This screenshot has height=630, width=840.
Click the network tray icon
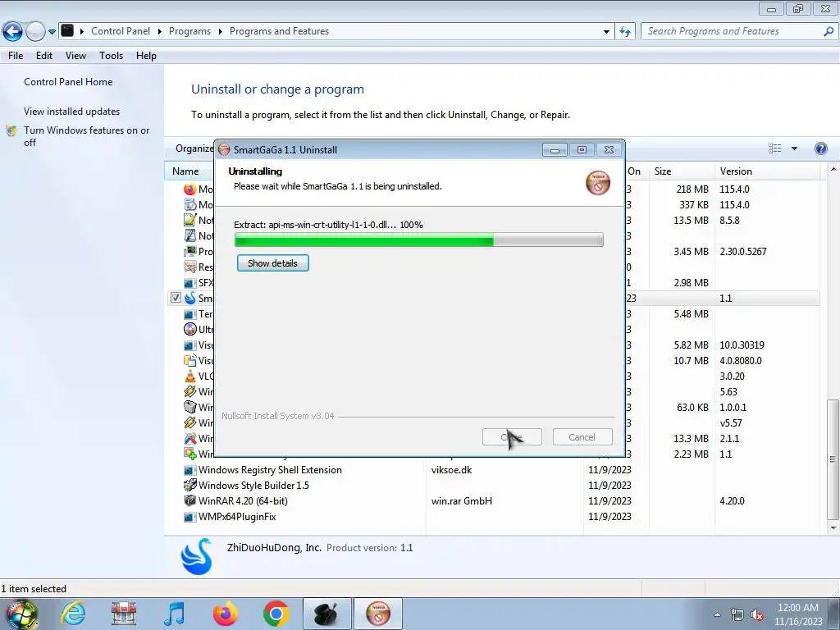[737, 615]
